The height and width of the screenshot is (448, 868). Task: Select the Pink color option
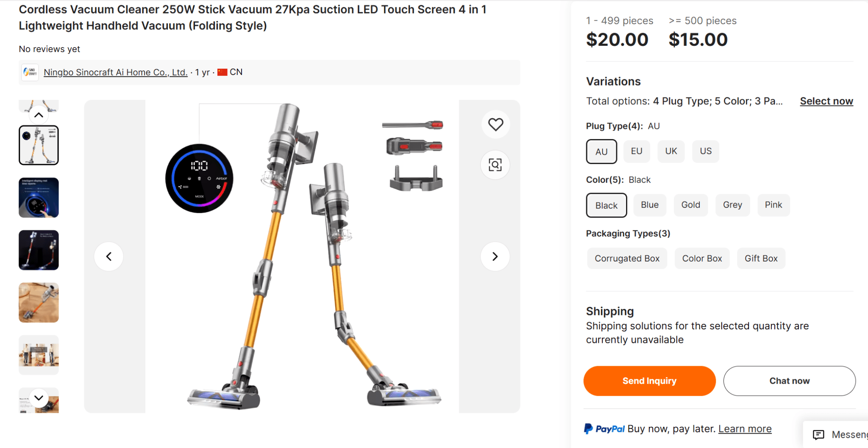tap(773, 205)
